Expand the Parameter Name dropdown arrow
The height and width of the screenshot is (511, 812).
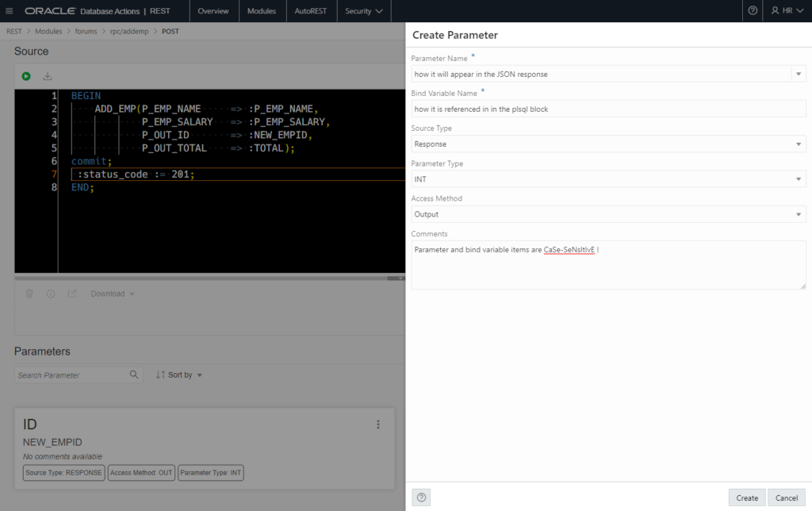pos(798,74)
